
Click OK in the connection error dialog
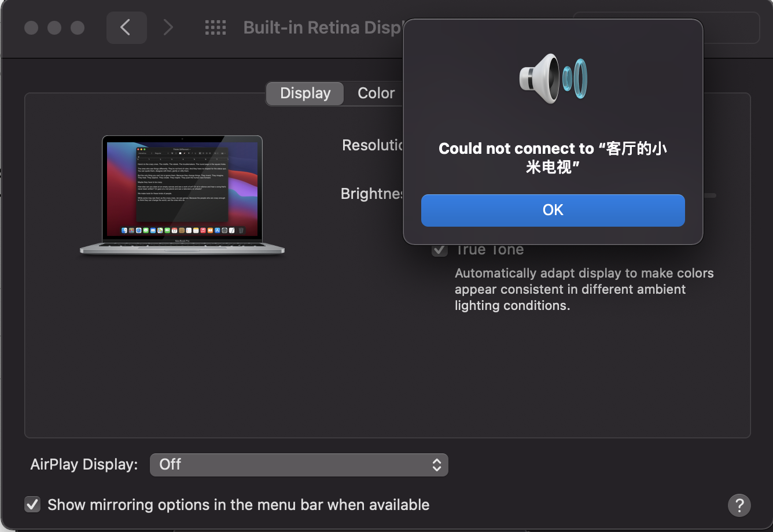point(553,210)
